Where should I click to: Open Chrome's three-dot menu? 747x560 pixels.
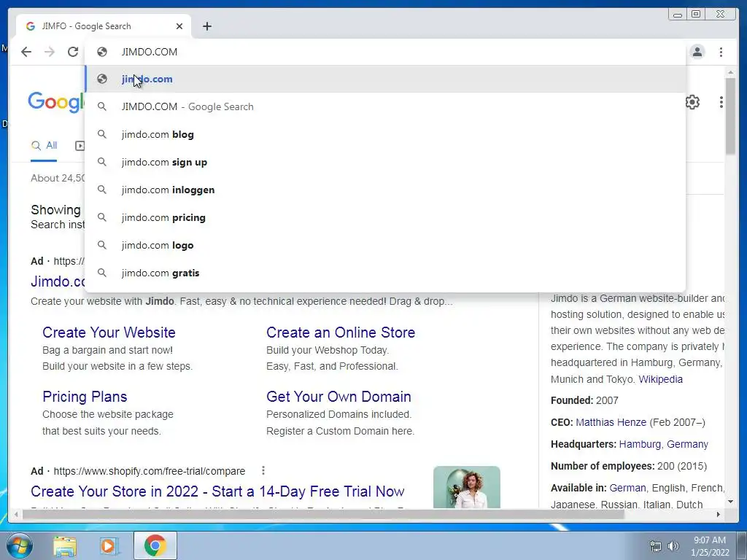click(721, 52)
